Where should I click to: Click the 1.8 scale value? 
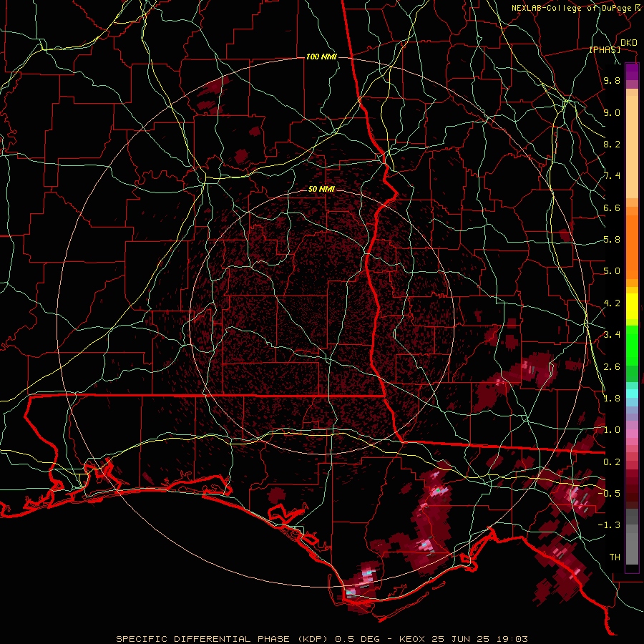click(x=612, y=399)
